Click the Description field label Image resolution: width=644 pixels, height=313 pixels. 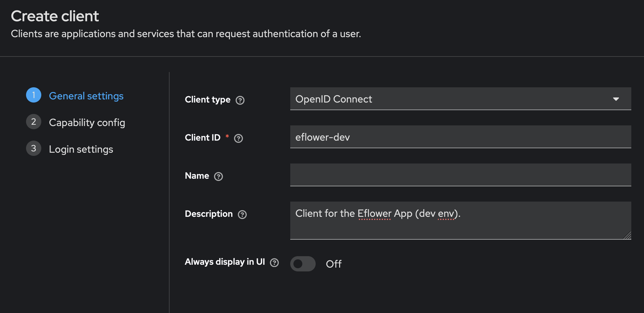[x=209, y=214]
